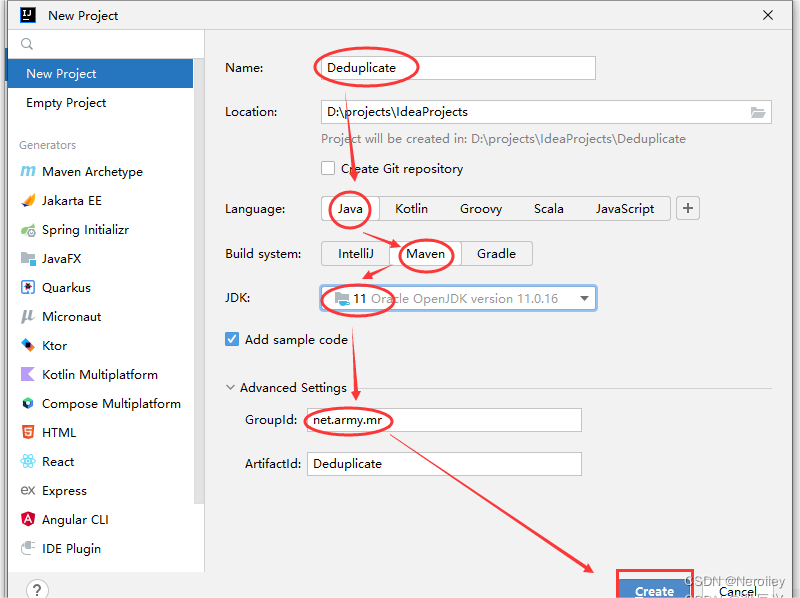Select the Quarkus generator label

point(66,287)
